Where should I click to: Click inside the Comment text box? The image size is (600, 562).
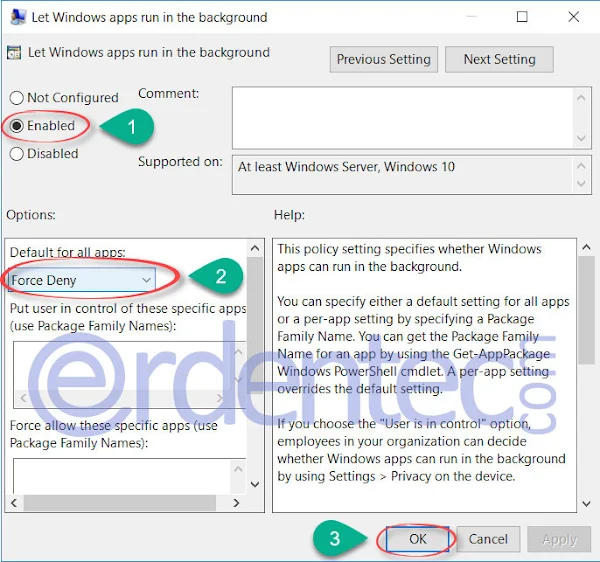[403, 118]
